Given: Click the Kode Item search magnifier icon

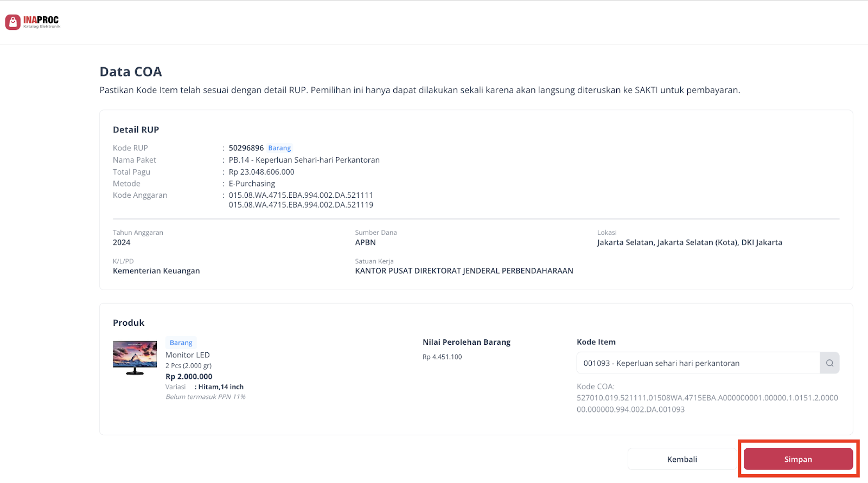Looking at the screenshot, I should point(829,363).
